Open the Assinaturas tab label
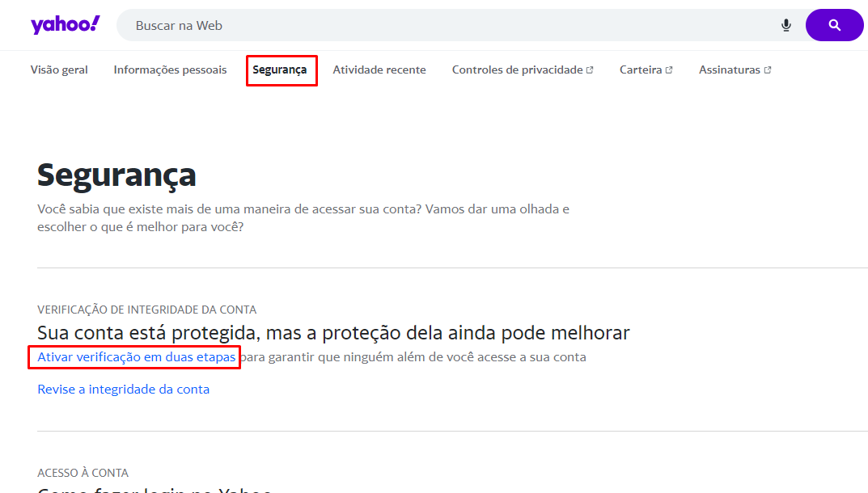 729,70
